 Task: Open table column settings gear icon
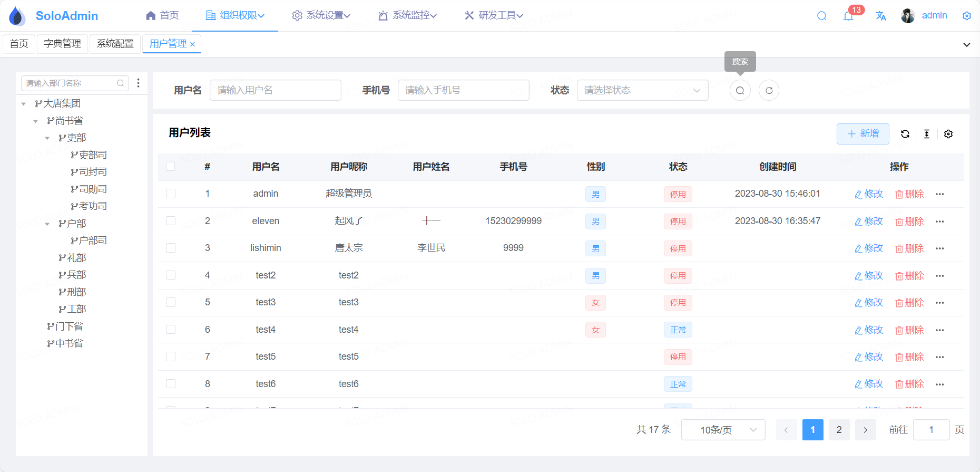coord(948,134)
